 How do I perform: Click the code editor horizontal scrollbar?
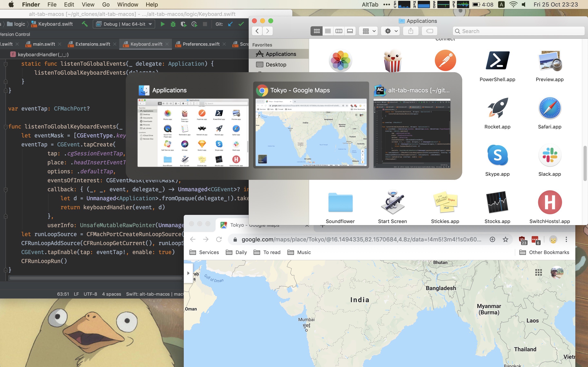point(96,278)
